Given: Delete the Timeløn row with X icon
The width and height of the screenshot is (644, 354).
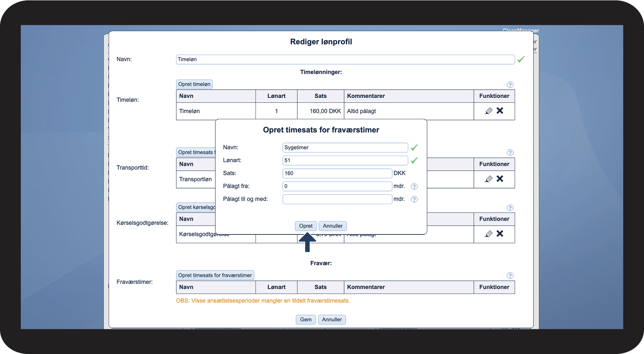Looking at the screenshot, I should click(x=500, y=110).
